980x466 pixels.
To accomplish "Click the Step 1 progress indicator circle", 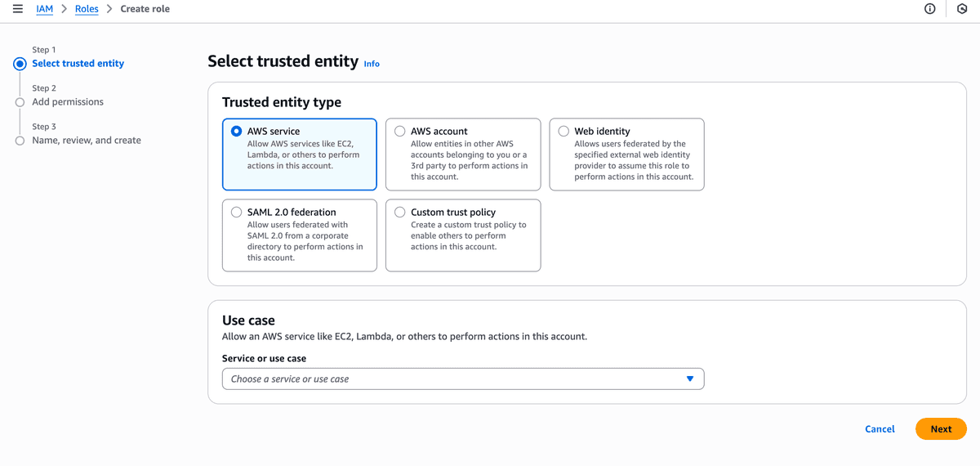I will pos(20,64).
